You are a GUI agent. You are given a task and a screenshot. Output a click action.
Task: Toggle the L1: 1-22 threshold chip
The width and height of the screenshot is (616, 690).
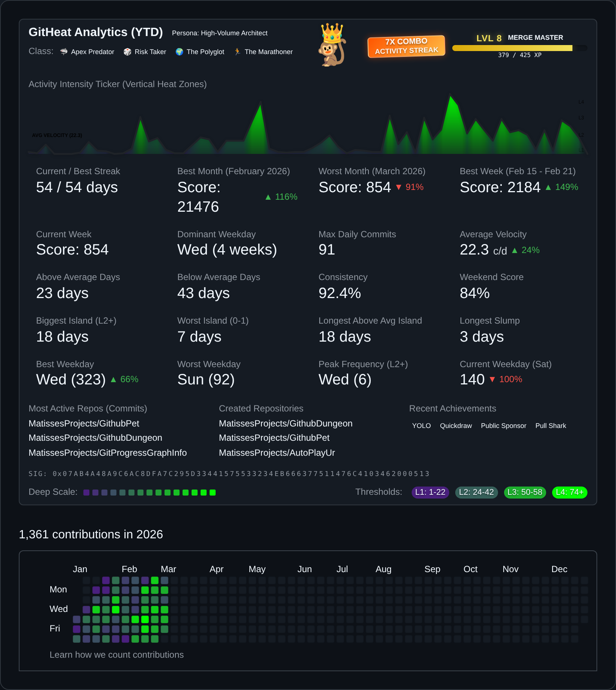(x=430, y=492)
